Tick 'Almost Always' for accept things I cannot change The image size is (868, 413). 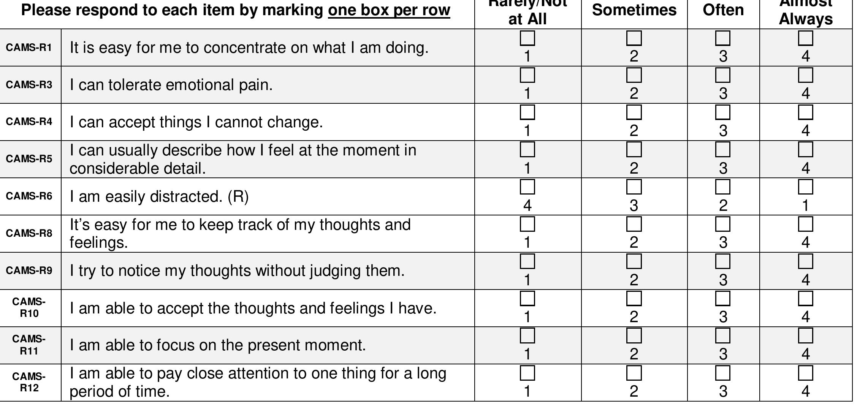(805, 112)
